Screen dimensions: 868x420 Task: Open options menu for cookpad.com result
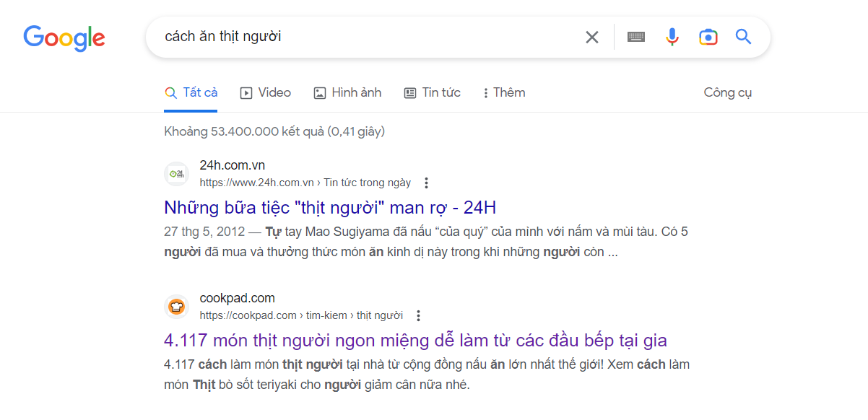(418, 315)
